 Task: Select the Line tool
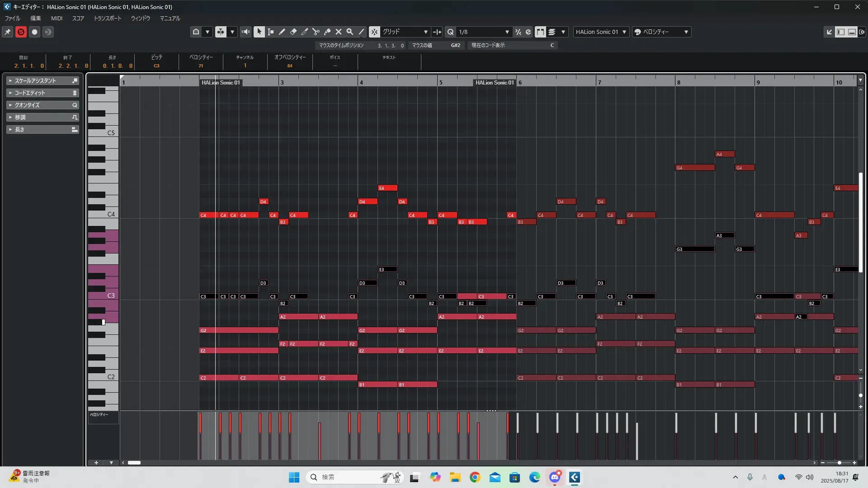(361, 32)
